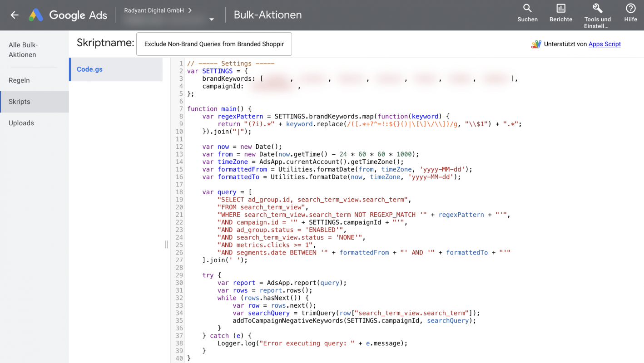
Task: Click the brandKeywords code line
Action: point(360,78)
